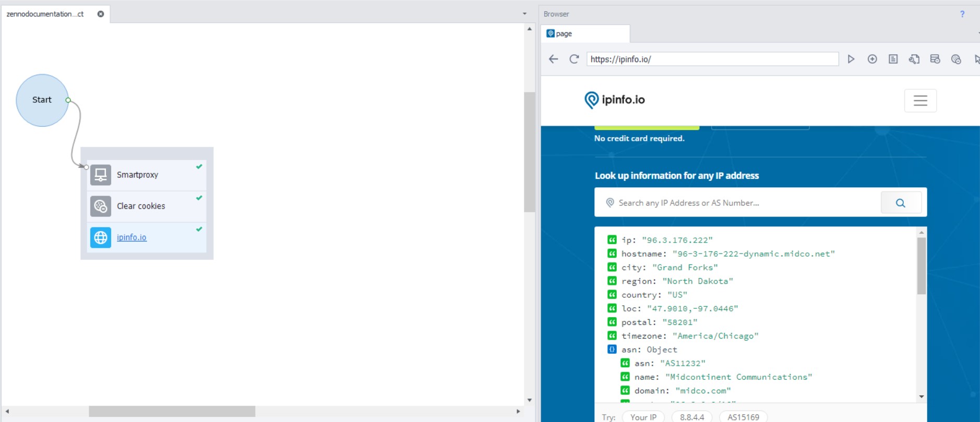The height and width of the screenshot is (422, 980).
Task: Click the circled plus icon in browser toolbar
Action: [x=872, y=59]
